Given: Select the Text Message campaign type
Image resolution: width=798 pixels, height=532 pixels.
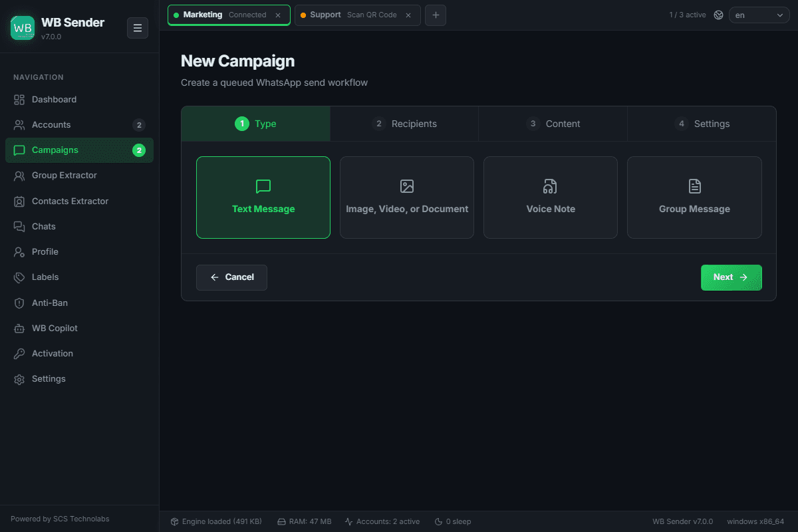Looking at the screenshot, I should tap(263, 198).
